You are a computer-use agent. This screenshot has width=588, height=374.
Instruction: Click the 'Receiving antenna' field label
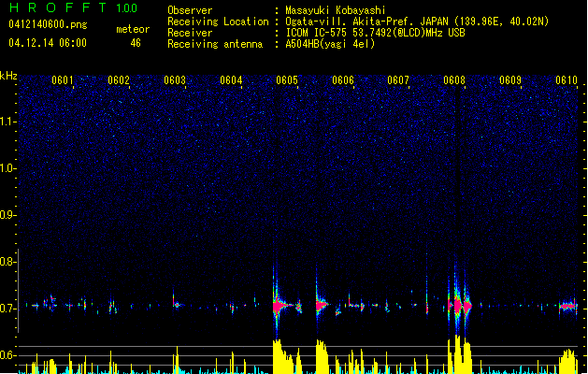pyautogui.click(x=215, y=44)
